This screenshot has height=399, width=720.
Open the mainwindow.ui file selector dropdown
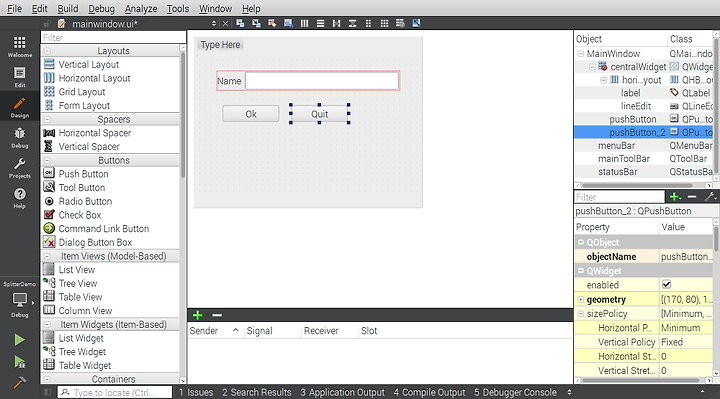(214, 24)
